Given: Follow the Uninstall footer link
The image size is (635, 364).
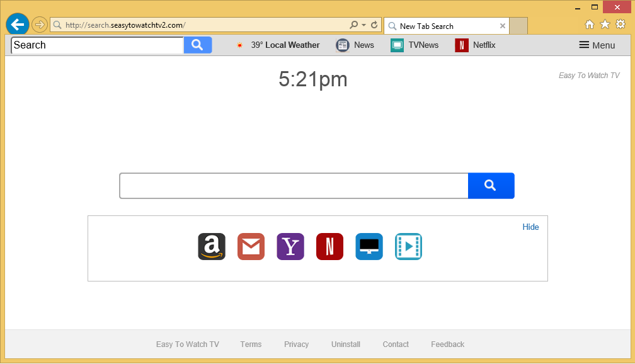Looking at the screenshot, I should point(346,344).
